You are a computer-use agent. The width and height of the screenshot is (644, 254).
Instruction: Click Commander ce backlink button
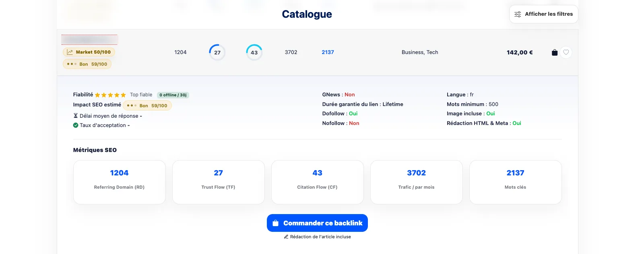(317, 223)
